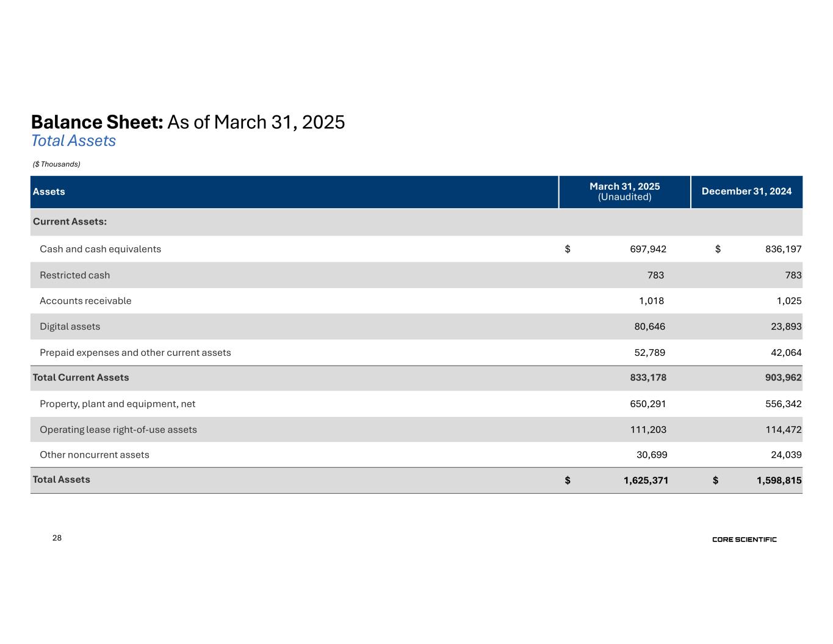This screenshot has width=833, height=644.
Task: Select the Accounts receivable 1,018 value
Action: (x=651, y=301)
